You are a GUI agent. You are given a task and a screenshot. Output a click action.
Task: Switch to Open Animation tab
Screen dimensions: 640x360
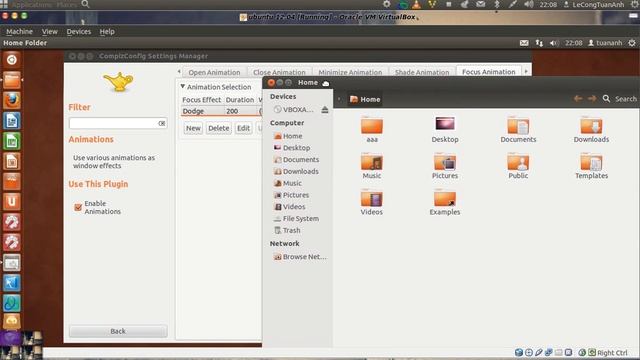click(x=214, y=72)
